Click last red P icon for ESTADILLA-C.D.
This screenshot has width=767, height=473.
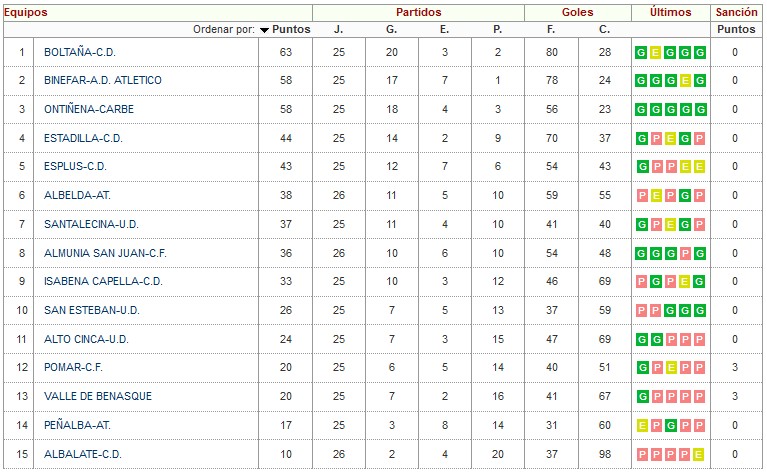pos(700,138)
